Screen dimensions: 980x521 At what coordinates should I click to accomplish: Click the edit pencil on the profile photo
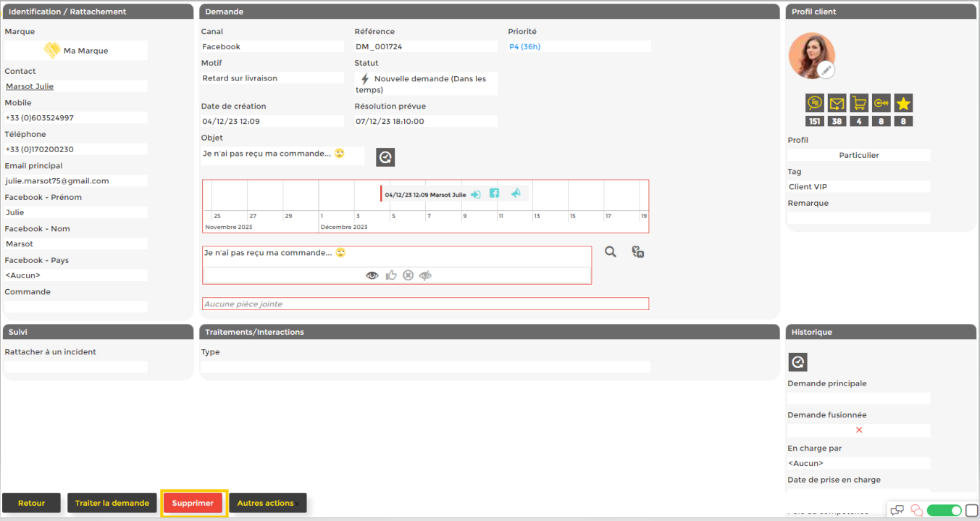click(x=826, y=70)
